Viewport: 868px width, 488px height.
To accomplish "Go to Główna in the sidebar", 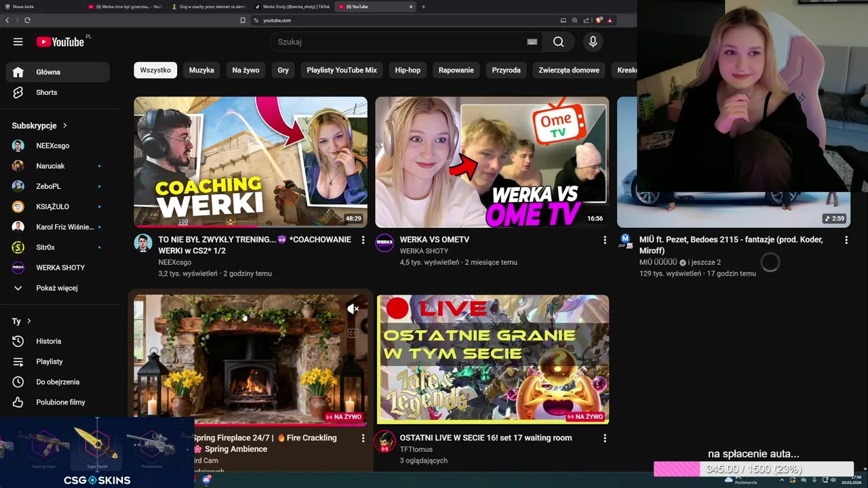I will coord(58,72).
